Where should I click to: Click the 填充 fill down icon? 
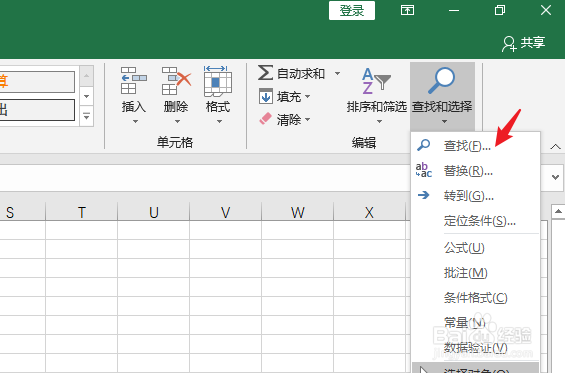(x=266, y=97)
